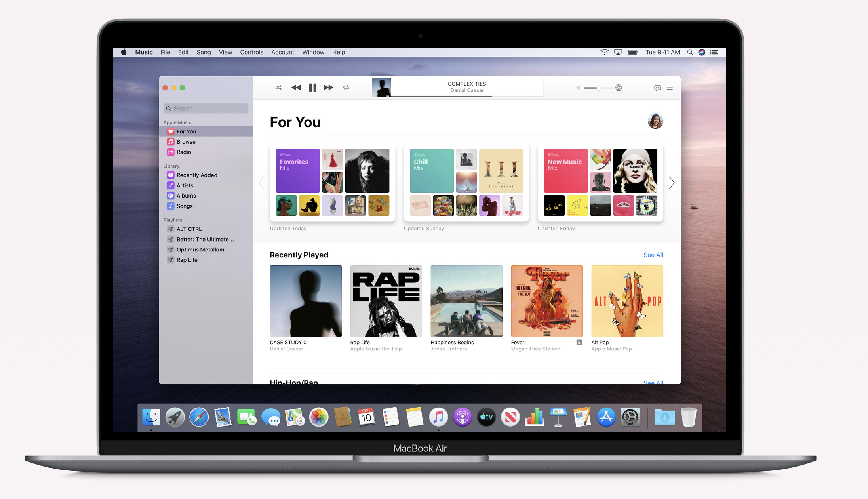The image size is (868, 499).
Task: Open Browse in the sidebar
Action: click(206, 142)
